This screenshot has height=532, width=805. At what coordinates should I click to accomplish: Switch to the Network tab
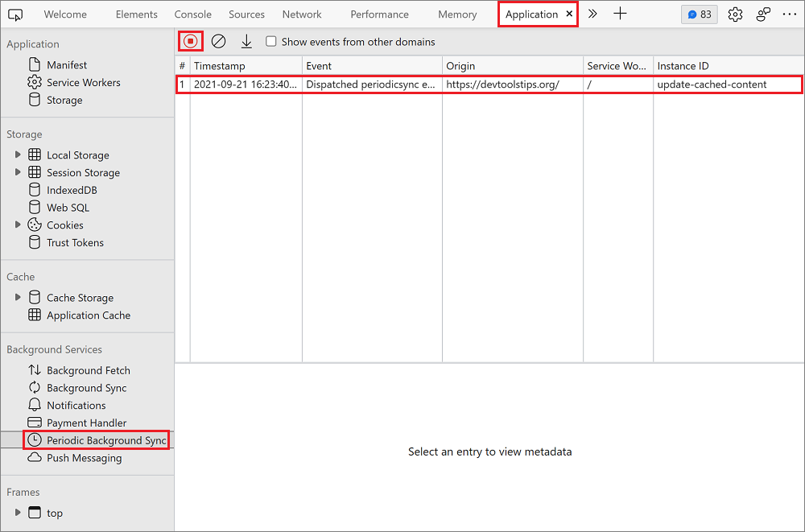click(302, 14)
